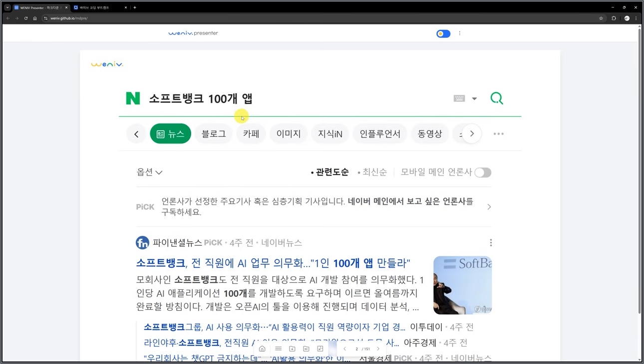
Task: Open the keyboard dropdown arrow
Action: [x=474, y=99]
